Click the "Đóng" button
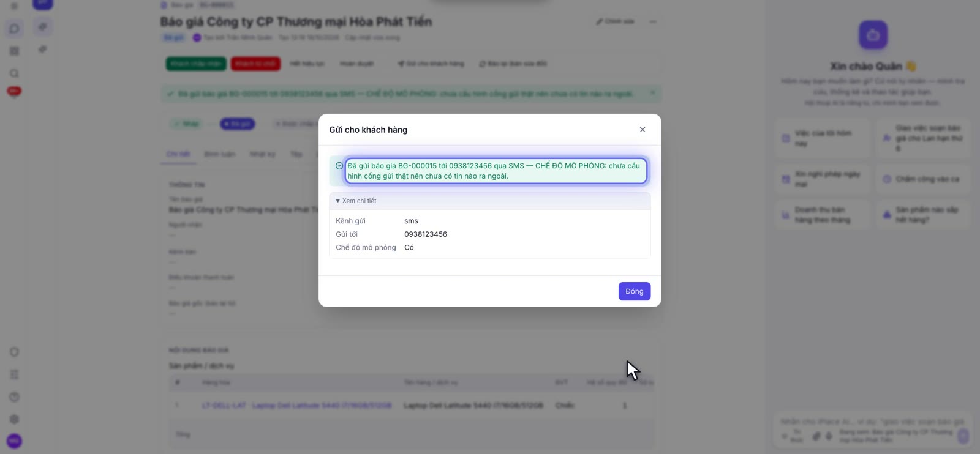 click(635, 291)
